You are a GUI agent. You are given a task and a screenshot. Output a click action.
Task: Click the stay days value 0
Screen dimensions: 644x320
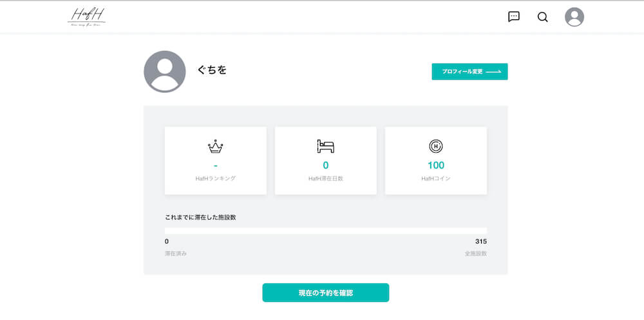[326, 165]
